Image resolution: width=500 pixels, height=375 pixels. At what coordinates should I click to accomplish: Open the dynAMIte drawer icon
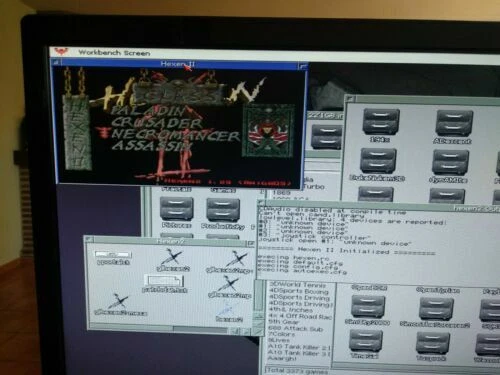point(449,166)
